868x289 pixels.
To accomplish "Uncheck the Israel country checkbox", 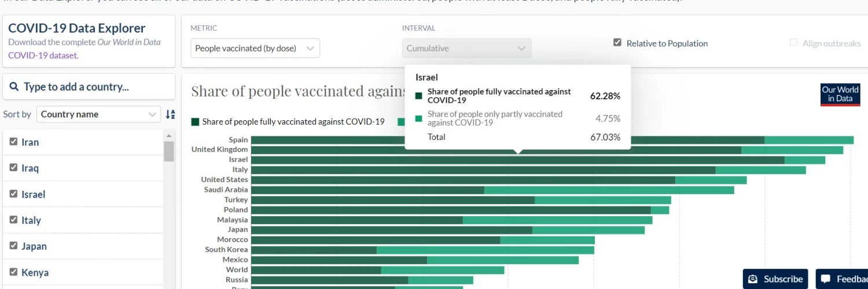I will pyautogui.click(x=13, y=194).
